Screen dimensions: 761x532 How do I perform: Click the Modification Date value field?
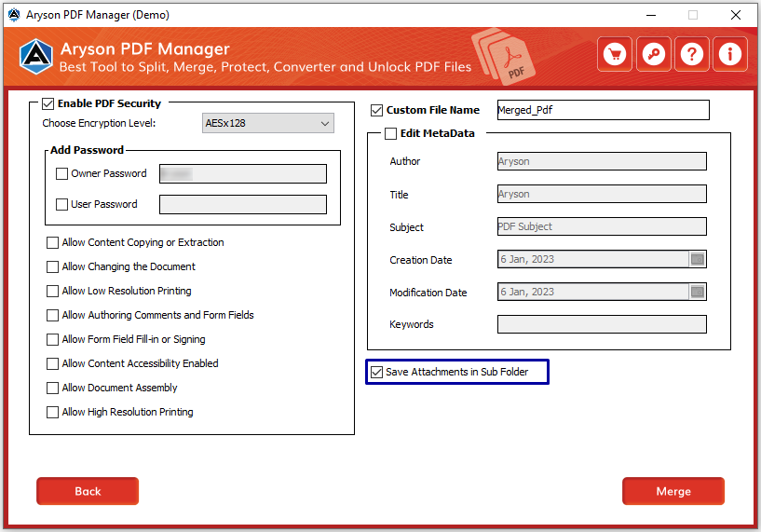pyautogui.click(x=593, y=292)
